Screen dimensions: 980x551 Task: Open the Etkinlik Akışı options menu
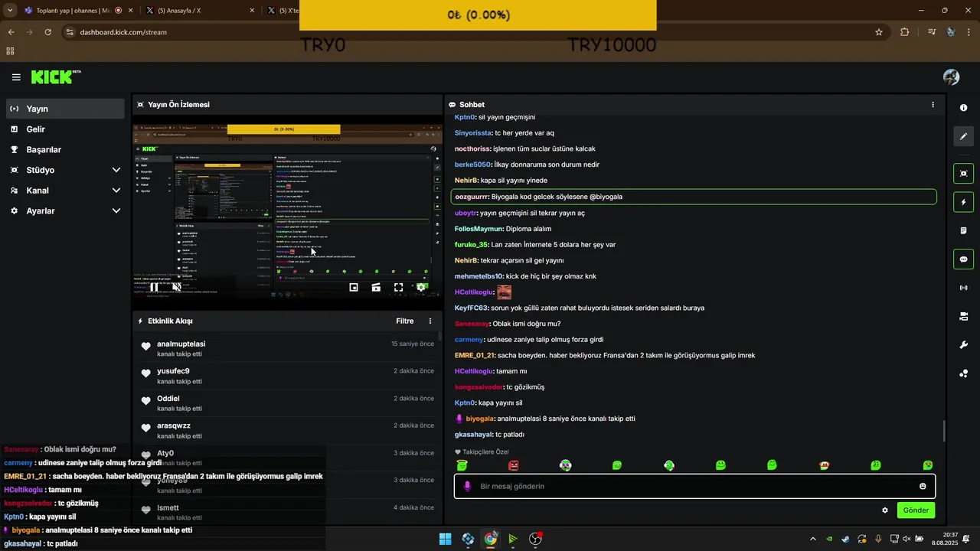pos(430,321)
